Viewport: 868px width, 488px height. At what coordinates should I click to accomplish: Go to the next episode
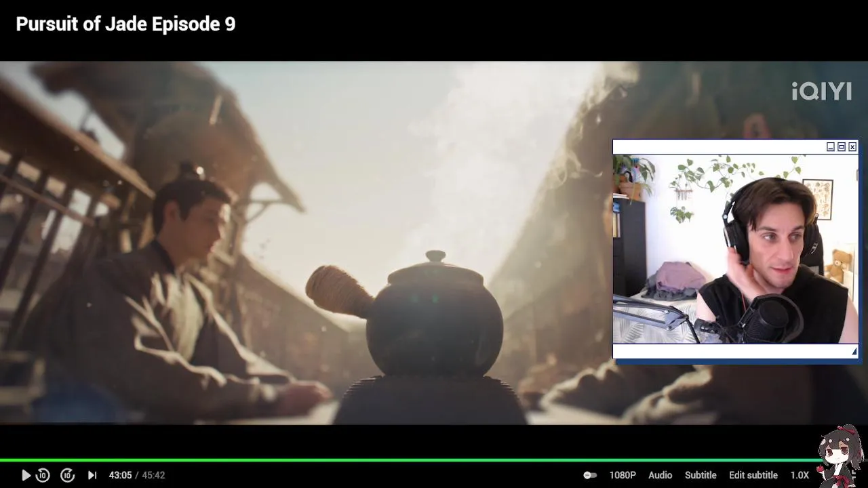(92, 475)
